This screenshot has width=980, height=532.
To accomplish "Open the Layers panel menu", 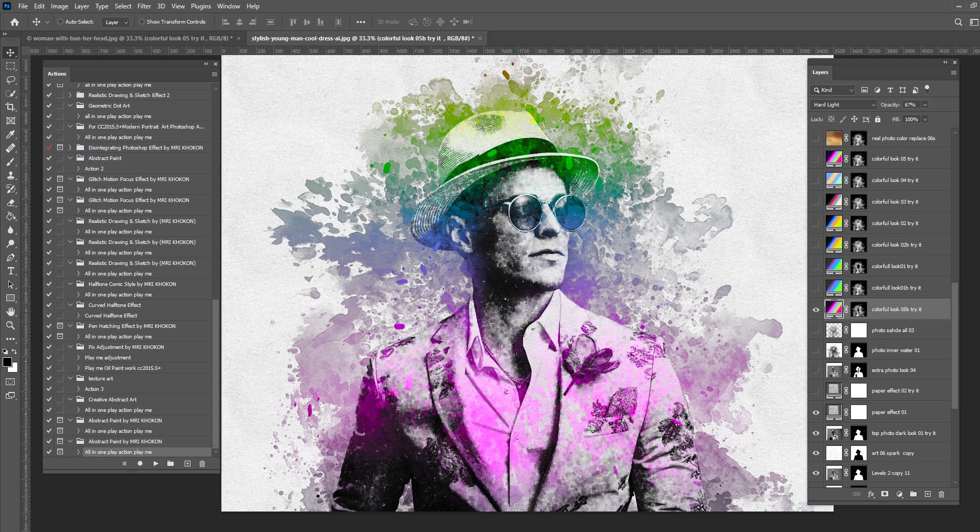I will pos(953,72).
